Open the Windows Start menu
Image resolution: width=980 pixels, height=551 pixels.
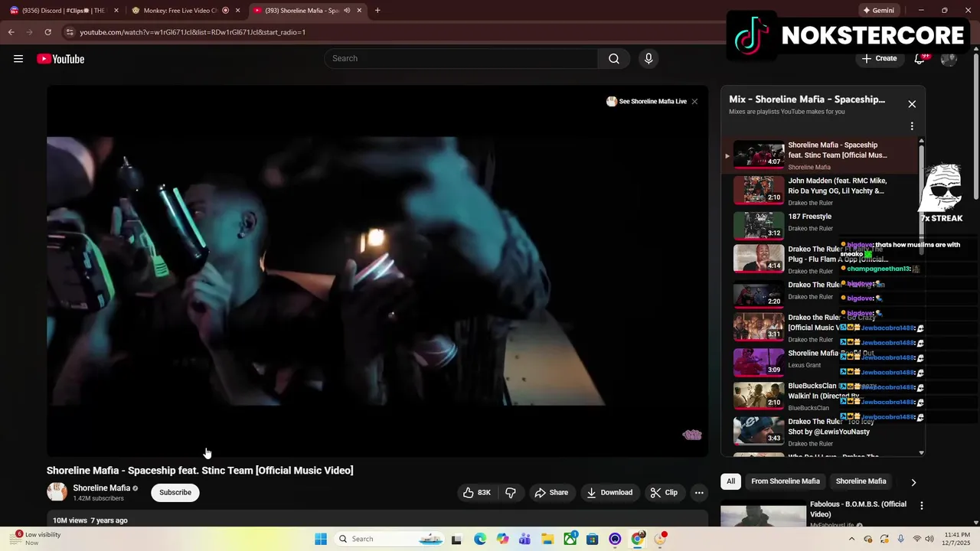pos(321,539)
